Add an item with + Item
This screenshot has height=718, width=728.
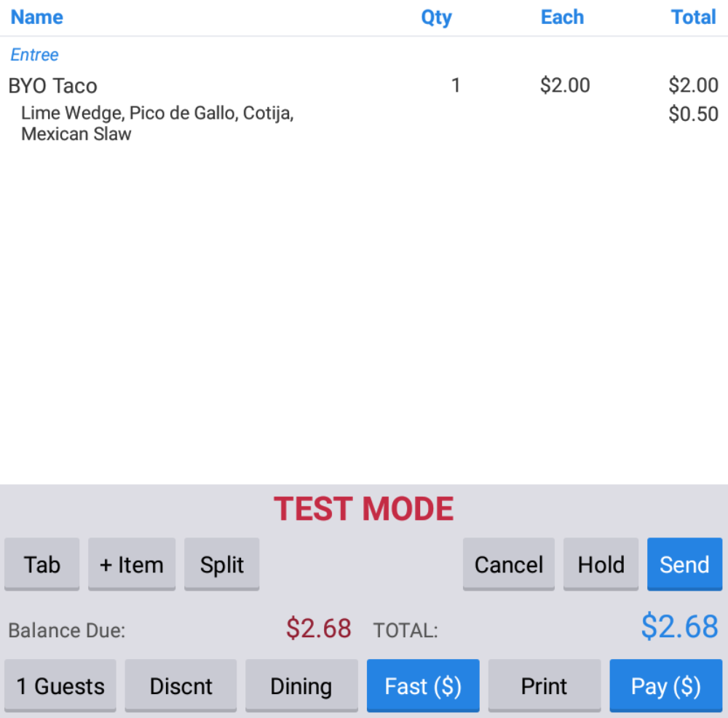coord(132,564)
